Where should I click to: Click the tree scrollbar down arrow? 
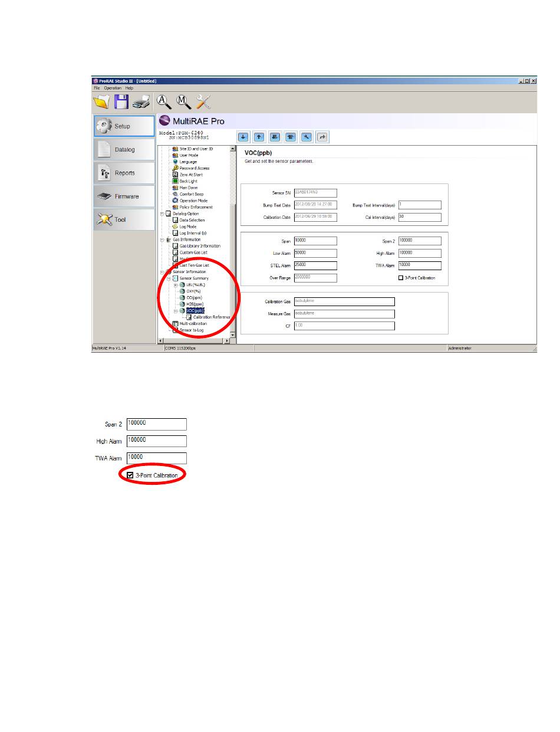point(232,335)
